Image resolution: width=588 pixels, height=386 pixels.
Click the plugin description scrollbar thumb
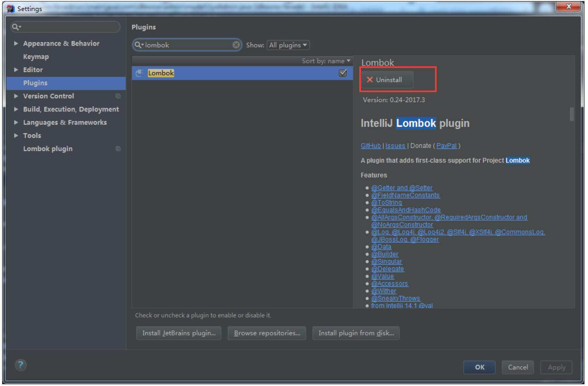click(572, 114)
